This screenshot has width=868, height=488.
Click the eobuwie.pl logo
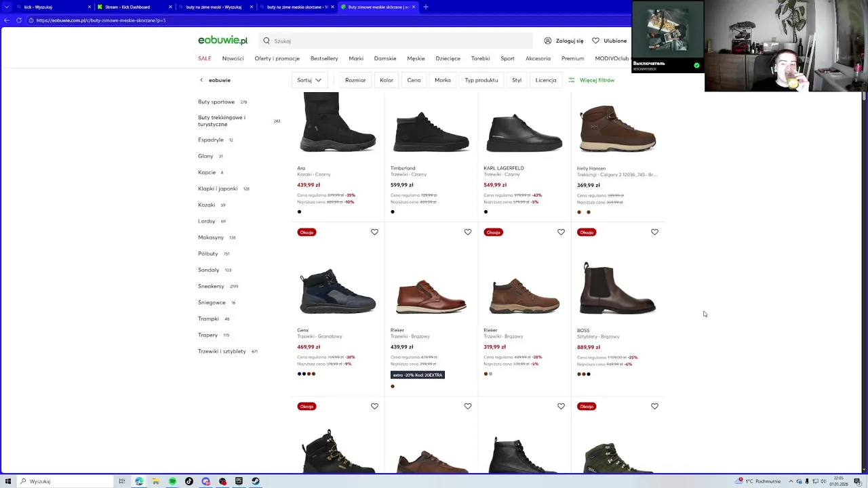[222, 41]
